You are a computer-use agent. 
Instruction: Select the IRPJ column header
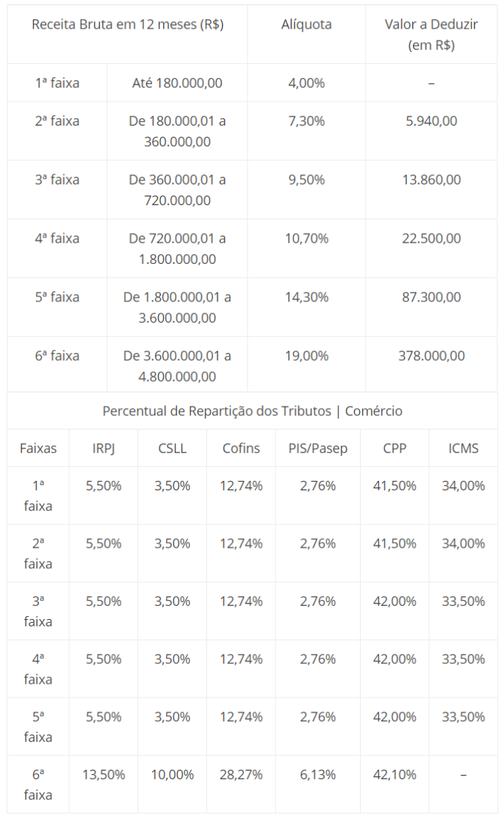[104, 448]
